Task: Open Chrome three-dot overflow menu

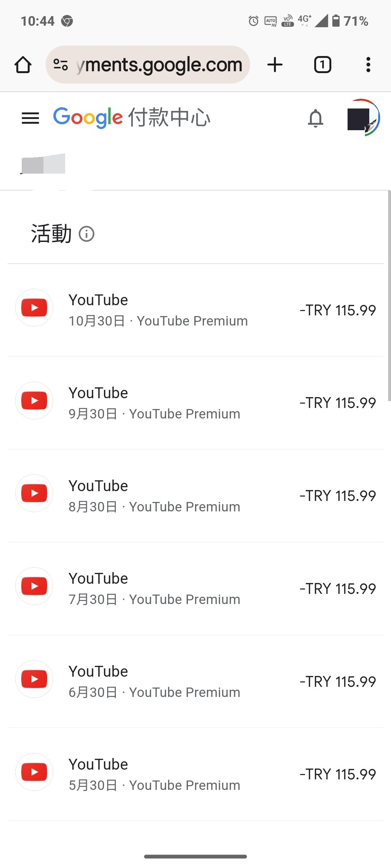Action: coord(368,65)
